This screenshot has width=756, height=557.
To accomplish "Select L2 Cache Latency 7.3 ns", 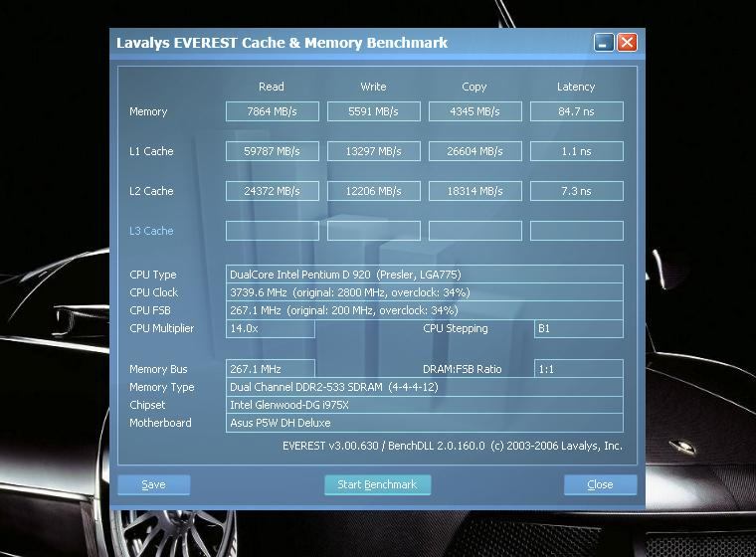I will point(577,191).
